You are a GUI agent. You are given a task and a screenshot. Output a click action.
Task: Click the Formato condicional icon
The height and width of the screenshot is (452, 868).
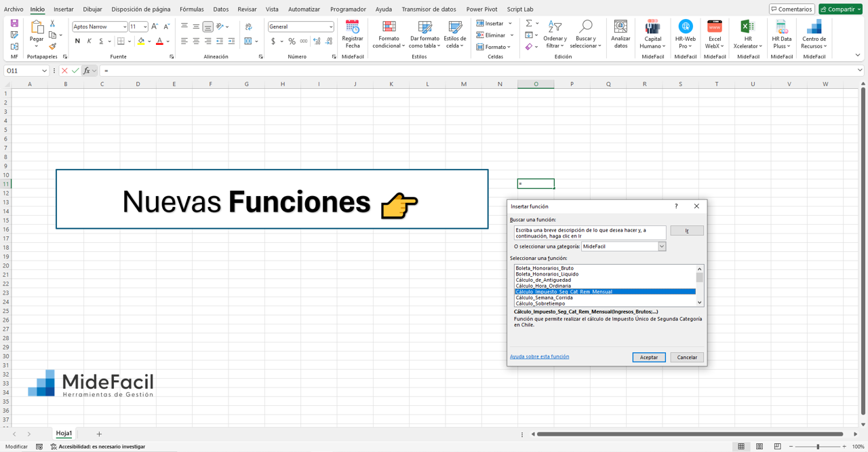coord(388,35)
